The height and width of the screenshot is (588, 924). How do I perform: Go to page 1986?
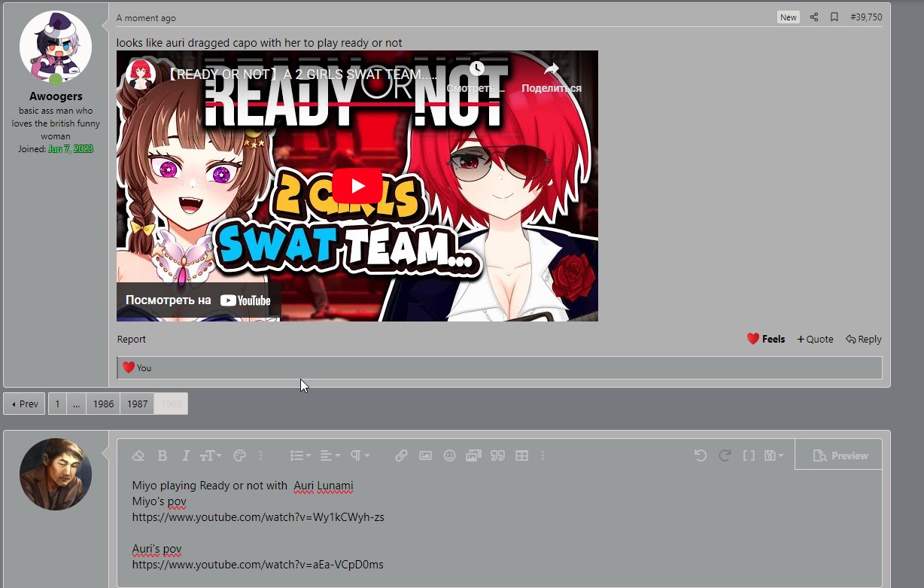103,404
